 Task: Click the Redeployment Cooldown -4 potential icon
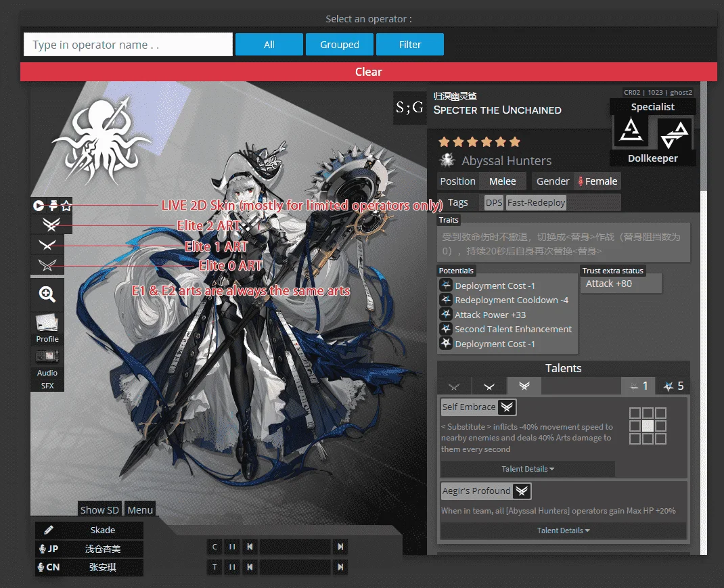pos(446,300)
